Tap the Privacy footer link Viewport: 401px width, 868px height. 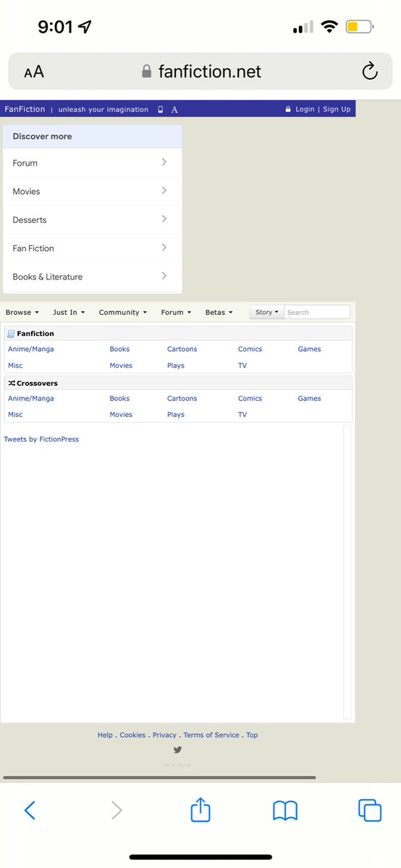[x=164, y=735]
